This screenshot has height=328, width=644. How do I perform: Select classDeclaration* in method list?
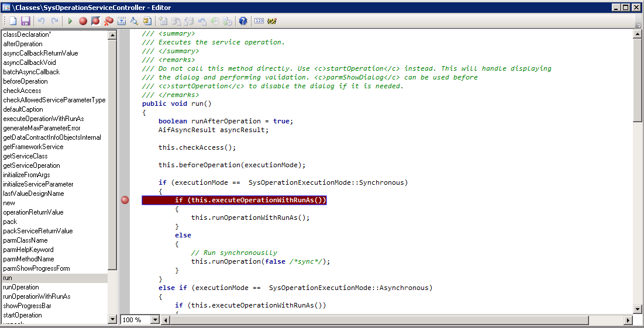click(27, 34)
